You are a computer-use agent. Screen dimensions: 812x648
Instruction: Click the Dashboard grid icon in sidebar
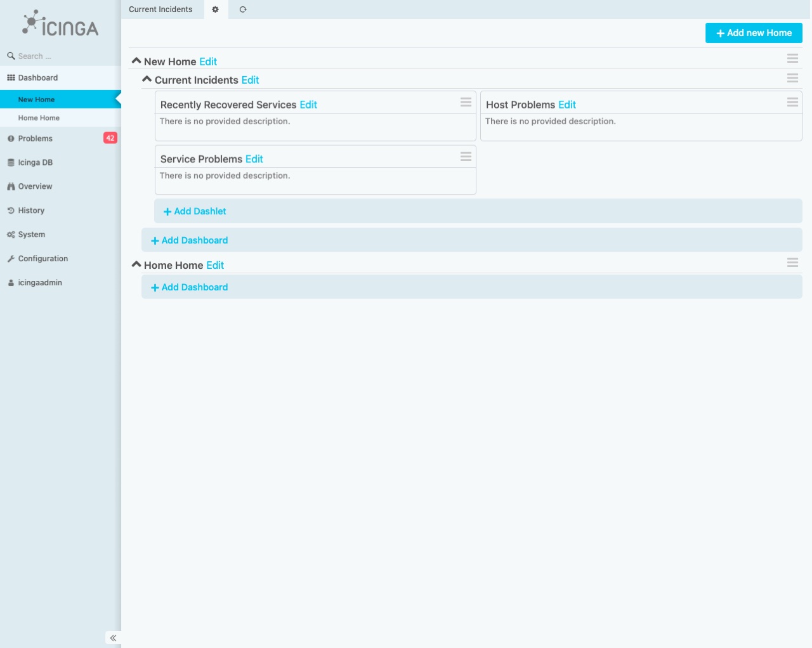(x=11, y=77)
